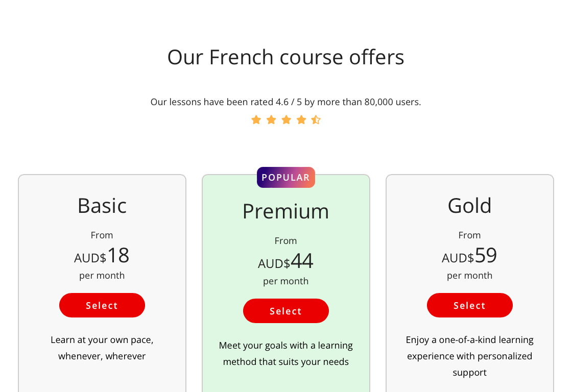Click the first rating star
Screen dimensions: 572x392
pos(256,120)
